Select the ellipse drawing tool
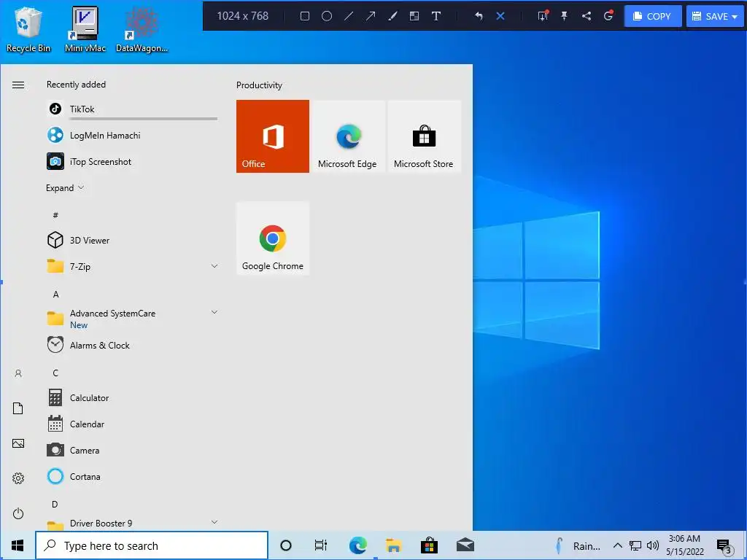Image resolution: width=747 pixels, height=560 pixels. [x=327, y=16]
